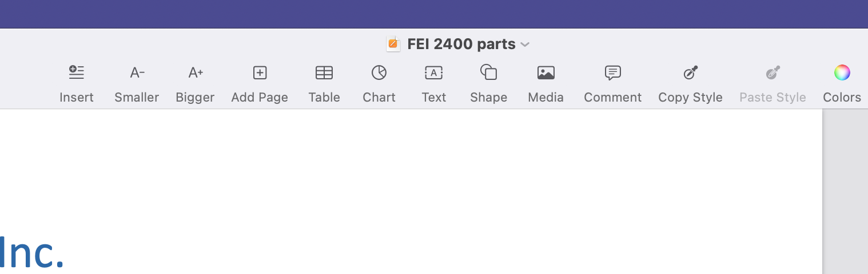
Task: Click the 'FEI 2400 parts' title text
Action: click(461, 44)
